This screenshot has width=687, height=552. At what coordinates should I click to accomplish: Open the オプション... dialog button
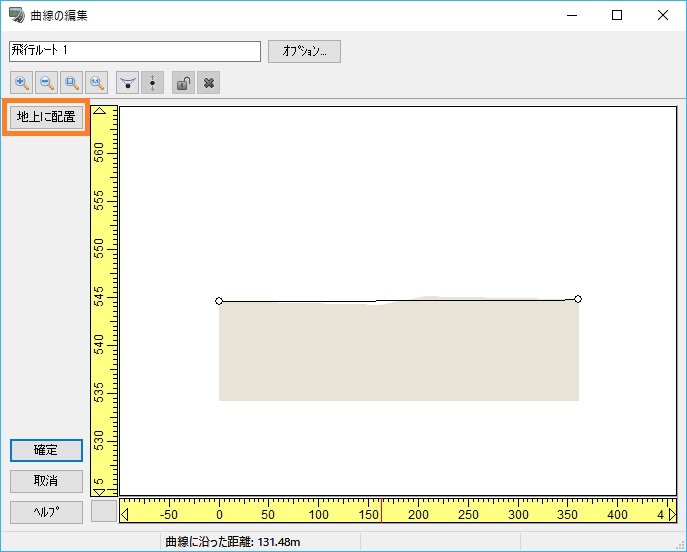click(305, 52)
